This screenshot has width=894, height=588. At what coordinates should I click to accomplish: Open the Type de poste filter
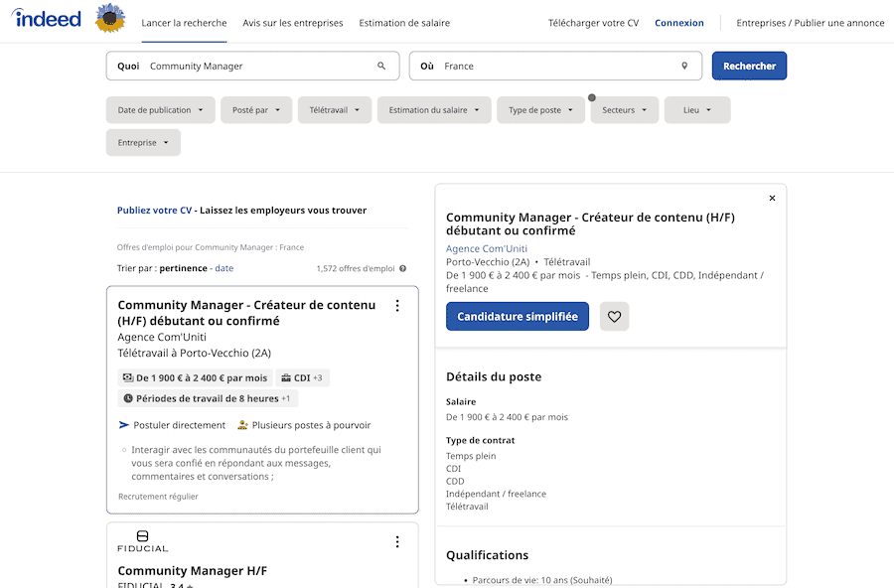click(540, 110)
